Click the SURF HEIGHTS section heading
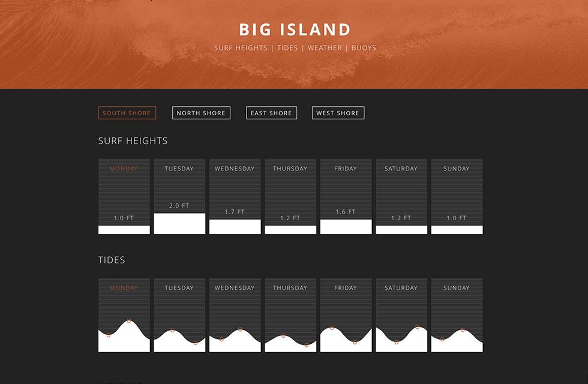This screenshot has height=384, width=588. pyautogui.click(x=133, y=140)
